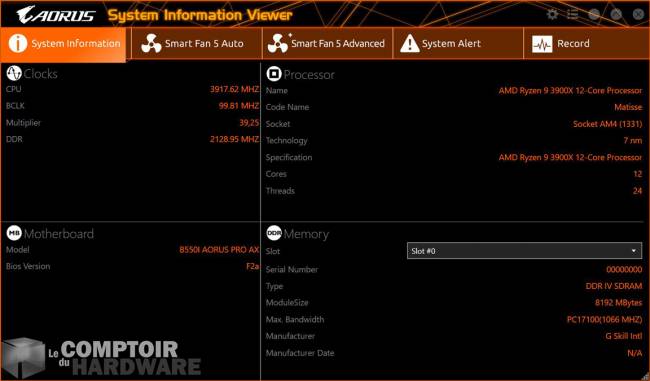Viewport: 650px width, 381px height.
Task: Click the Multiplier label in Clocks
Action: (x=23, y=123)
